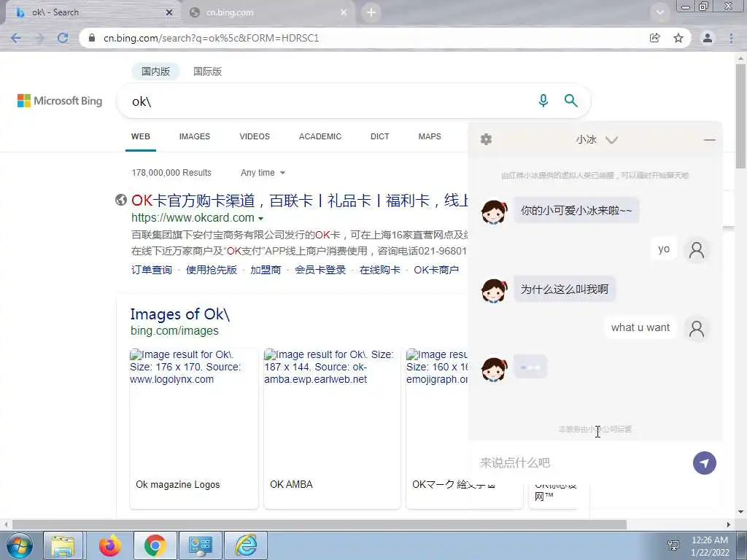This screenshot has width=747, height=560.
Task: Click the okcard.com URL dropdown arrow
Action: pyautogui.click(x=260, y=219)
